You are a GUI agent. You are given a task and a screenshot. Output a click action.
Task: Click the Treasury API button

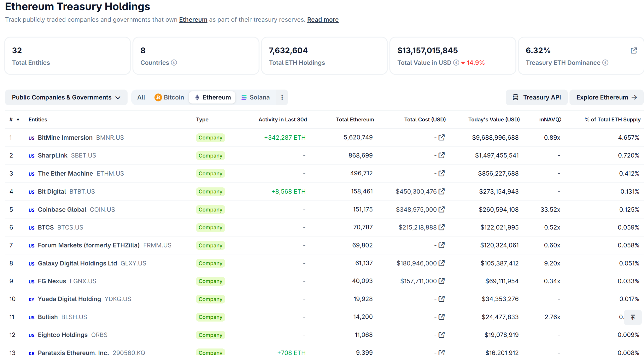(536, 97)
